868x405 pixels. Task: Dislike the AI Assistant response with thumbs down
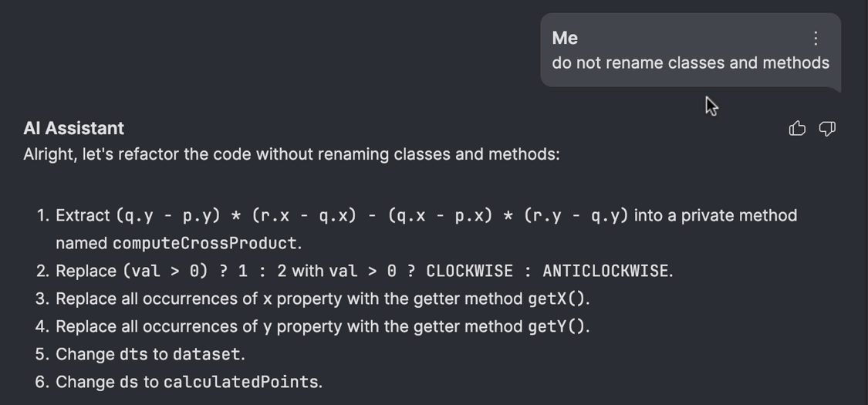pos(827,128)
